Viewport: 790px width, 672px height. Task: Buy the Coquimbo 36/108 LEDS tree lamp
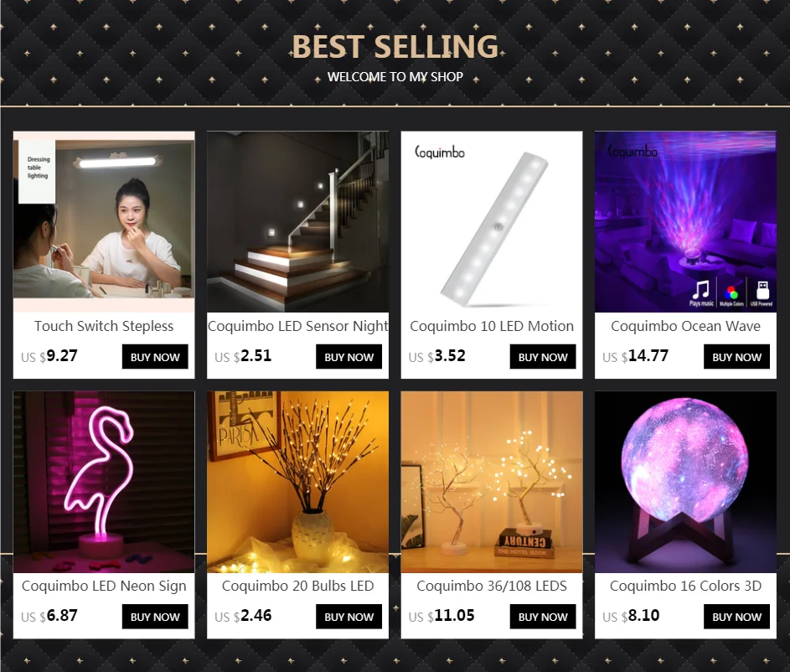[543, 617]
